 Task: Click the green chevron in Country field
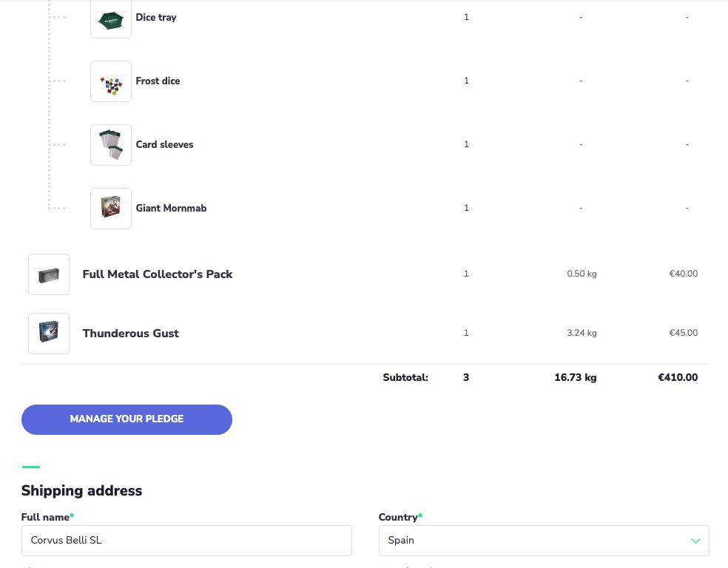(x=695, y=541)
